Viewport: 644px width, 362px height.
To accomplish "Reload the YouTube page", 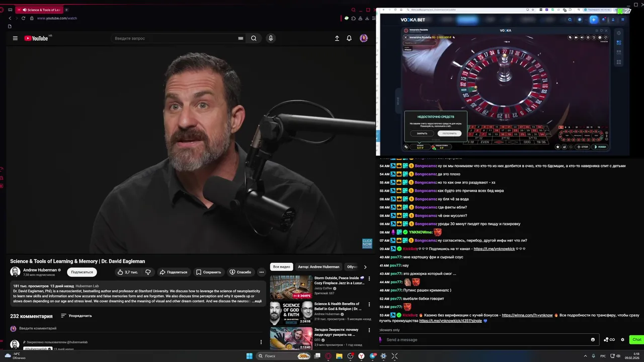I will [x=23, y=18].
